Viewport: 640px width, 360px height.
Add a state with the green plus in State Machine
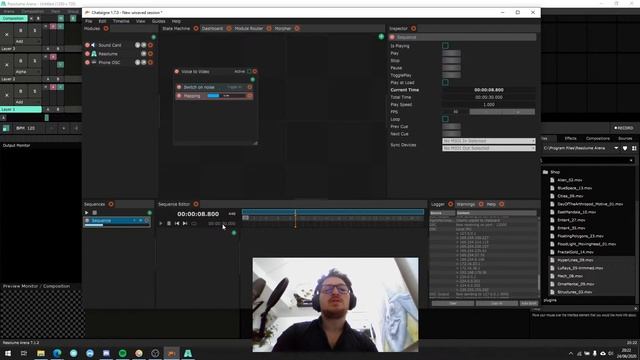click(381, 37)
